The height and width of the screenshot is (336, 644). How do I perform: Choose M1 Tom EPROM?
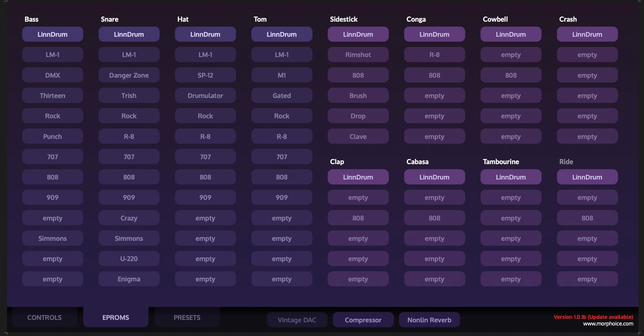click(x=282, y=75)
